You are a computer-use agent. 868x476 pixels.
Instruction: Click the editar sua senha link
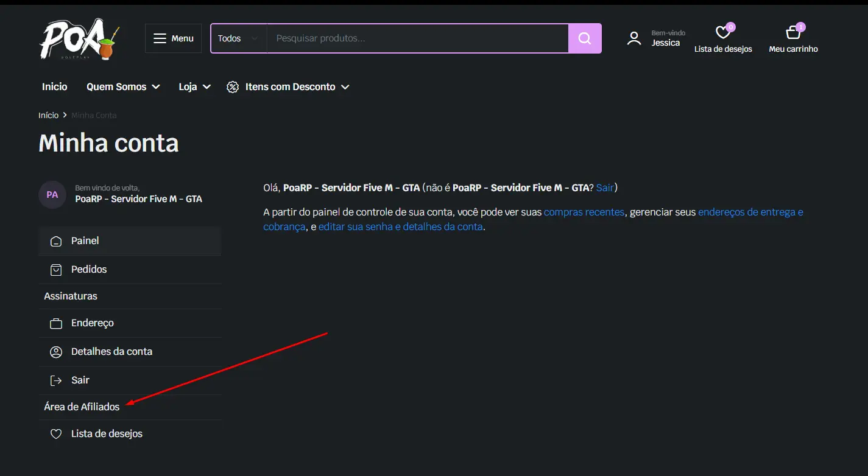click(x=400, y=226)
